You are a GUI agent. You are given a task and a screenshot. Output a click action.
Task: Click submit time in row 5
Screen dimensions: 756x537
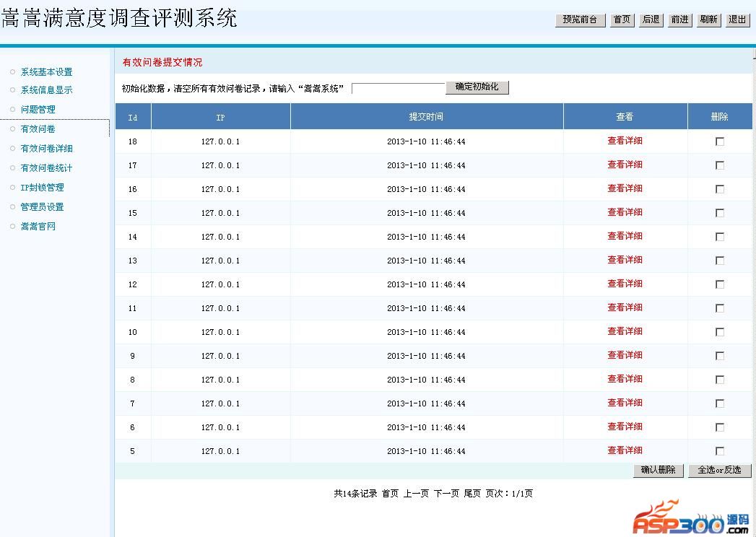click(426, 451)
